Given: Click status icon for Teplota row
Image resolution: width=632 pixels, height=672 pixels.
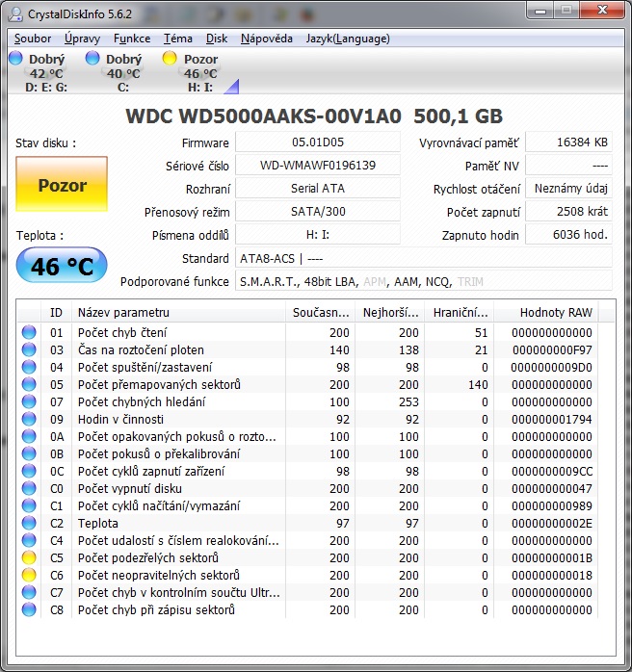Looking at the screenshot, I should (29, 523).
